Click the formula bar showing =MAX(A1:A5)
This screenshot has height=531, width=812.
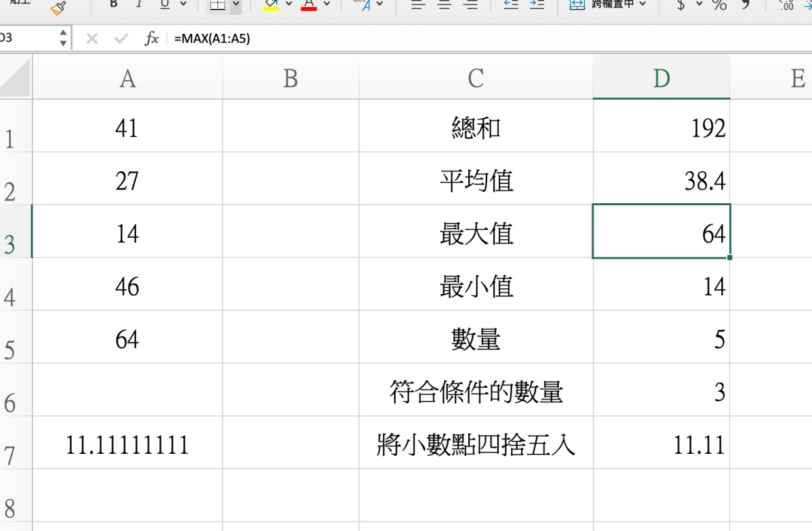click(x=489, y=39)
